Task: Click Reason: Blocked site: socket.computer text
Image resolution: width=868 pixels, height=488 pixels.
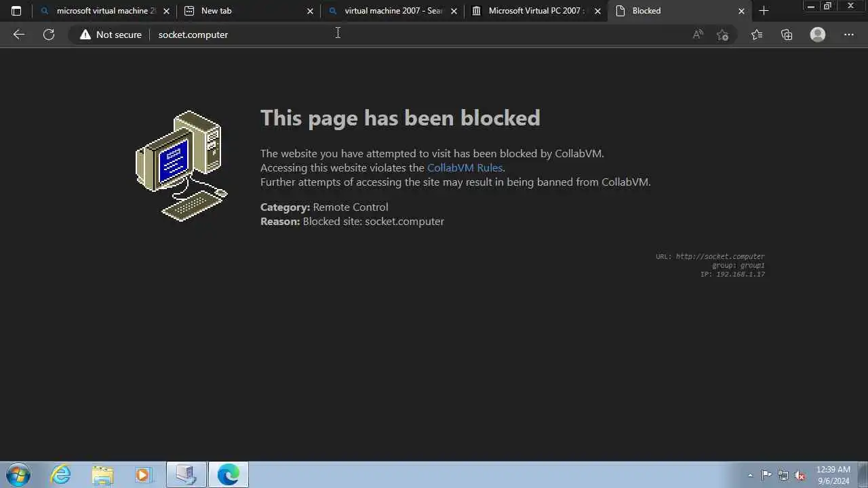Action: 352,221
